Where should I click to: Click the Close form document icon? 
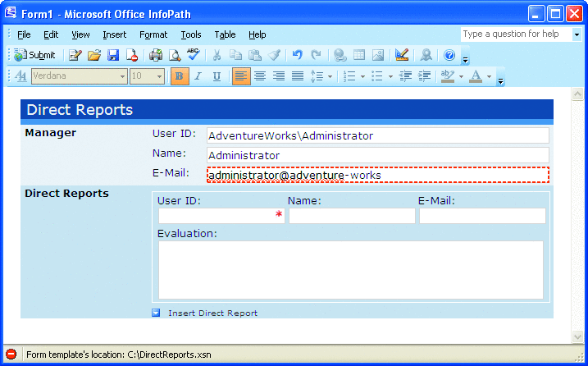pos(132,55)
